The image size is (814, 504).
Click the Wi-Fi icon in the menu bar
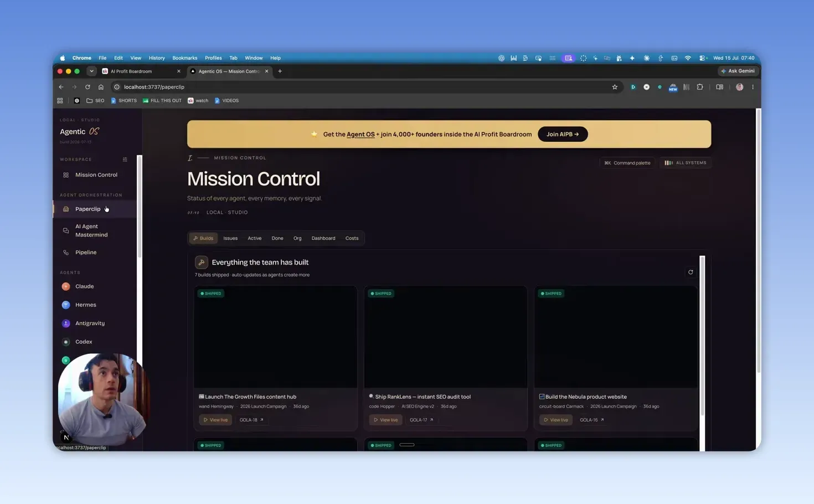pyautogui.click(x=688, y=58)
